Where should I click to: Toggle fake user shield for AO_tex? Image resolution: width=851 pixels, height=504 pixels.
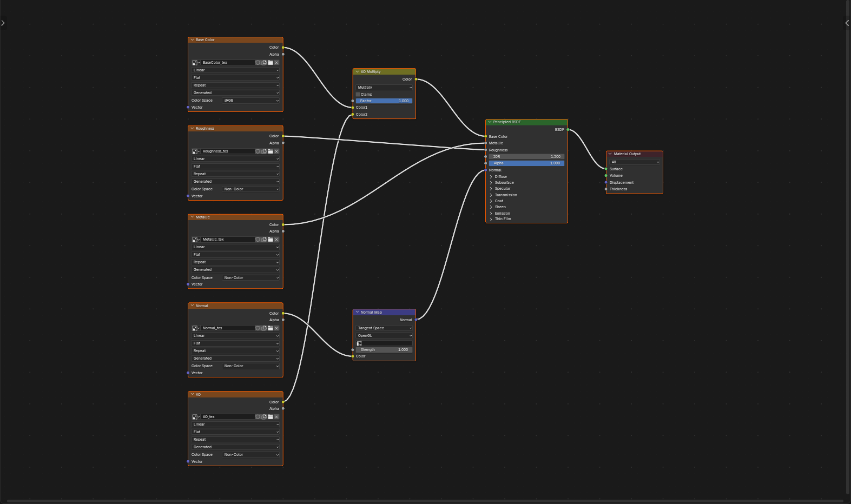[258, 417]
